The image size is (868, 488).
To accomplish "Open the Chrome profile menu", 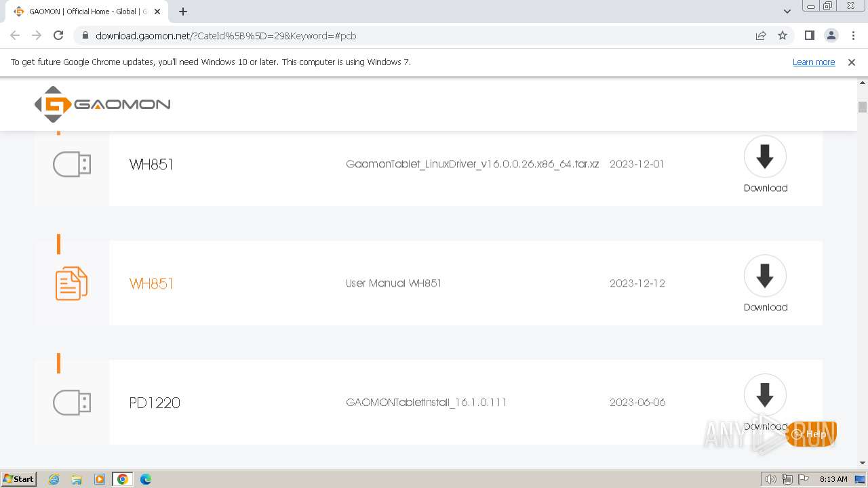I will (831, 35).
